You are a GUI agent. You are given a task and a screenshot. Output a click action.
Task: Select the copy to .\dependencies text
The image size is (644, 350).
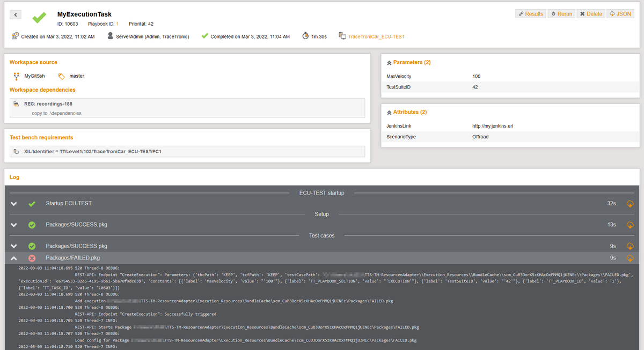pos(57,113)
